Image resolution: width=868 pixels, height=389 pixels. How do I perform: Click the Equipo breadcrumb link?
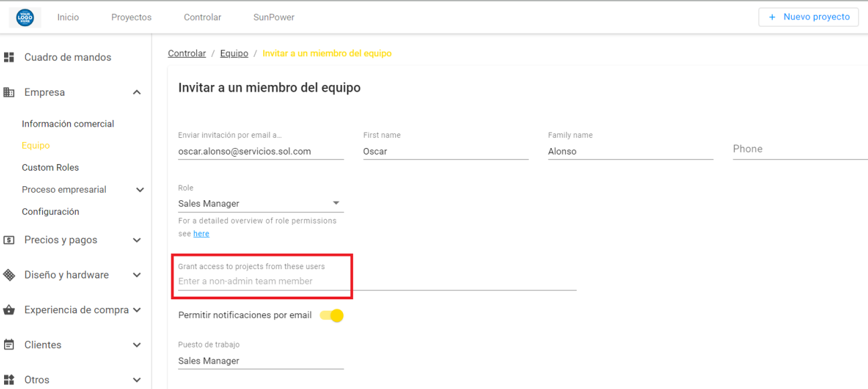pos(234,54)
